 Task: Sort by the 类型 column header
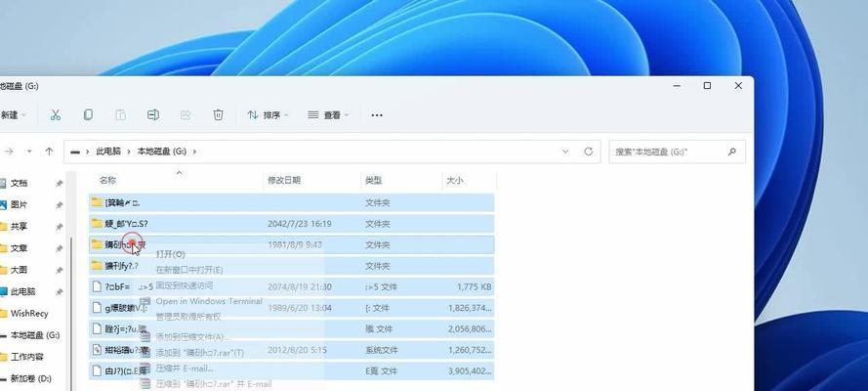373,180
